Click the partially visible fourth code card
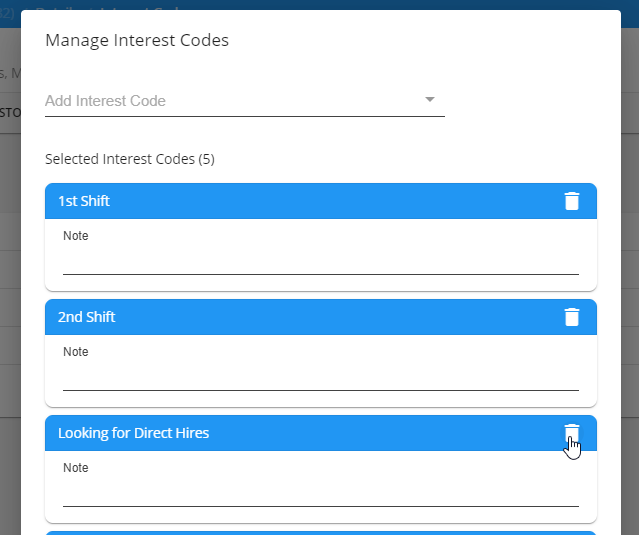The height and width of the screenshot is (535, 639). [x=320, y=532]
